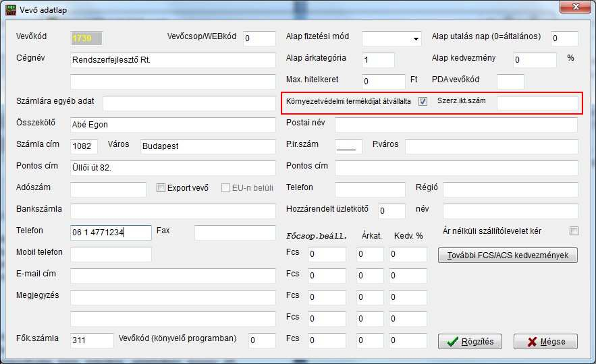Click the second, empty Cégnév line

(x=173, y=82)
